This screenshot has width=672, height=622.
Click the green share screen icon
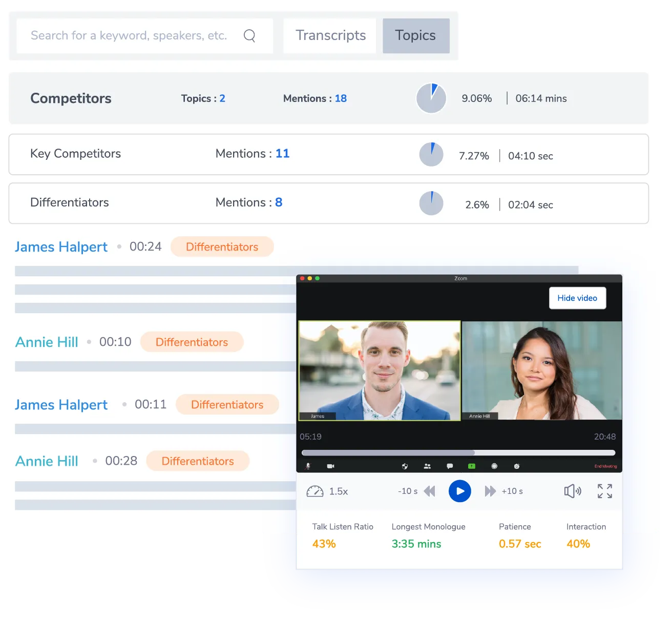pyautogui.click(x=472, y=466)
